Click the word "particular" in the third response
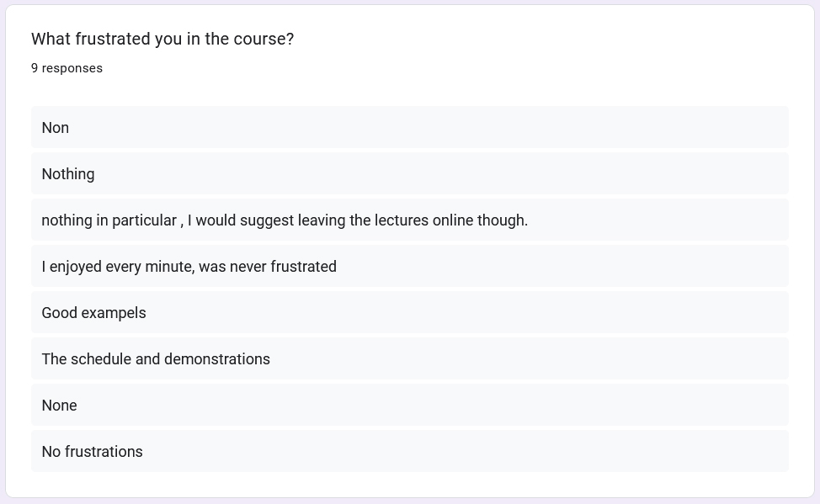Viewport: 820px width, 504px height. coord(145,220)
